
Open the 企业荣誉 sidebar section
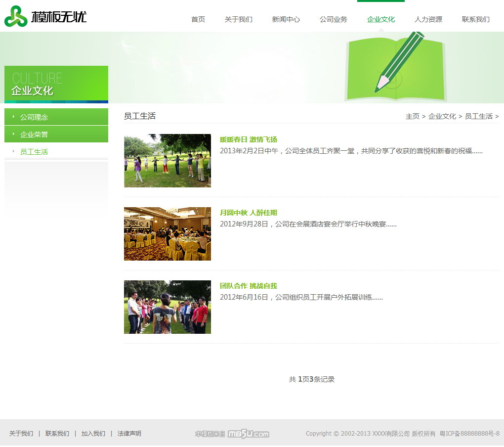(34, 134)
